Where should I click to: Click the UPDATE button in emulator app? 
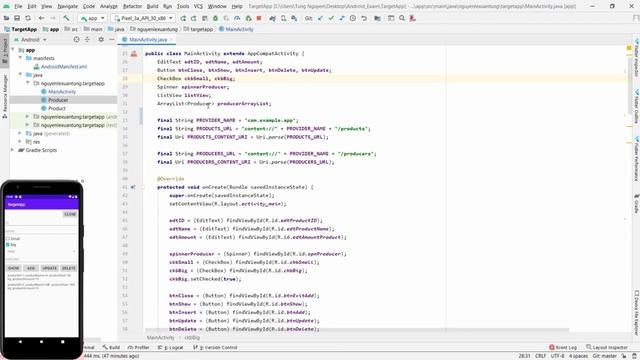50,268
